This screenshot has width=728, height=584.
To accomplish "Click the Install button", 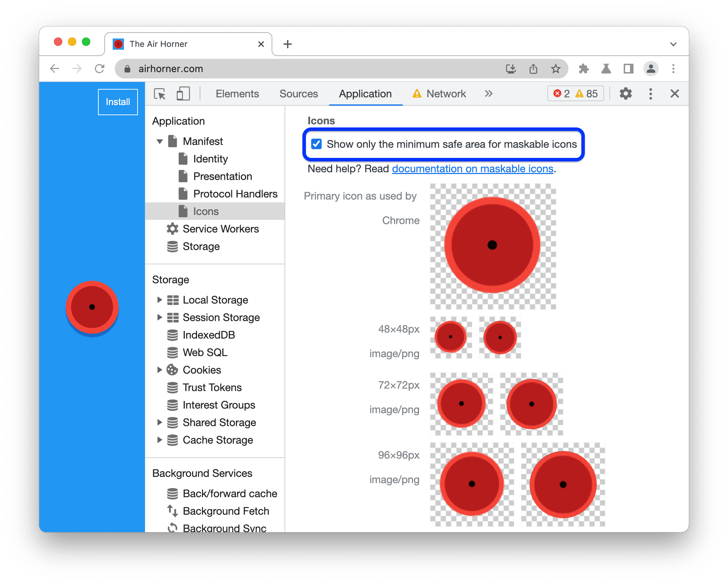I will point(118,101).
